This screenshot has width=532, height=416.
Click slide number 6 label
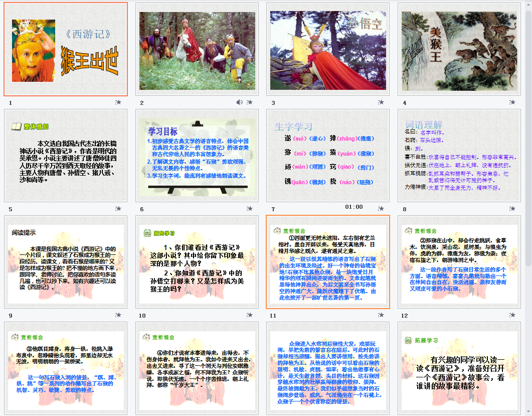point(142,209)
